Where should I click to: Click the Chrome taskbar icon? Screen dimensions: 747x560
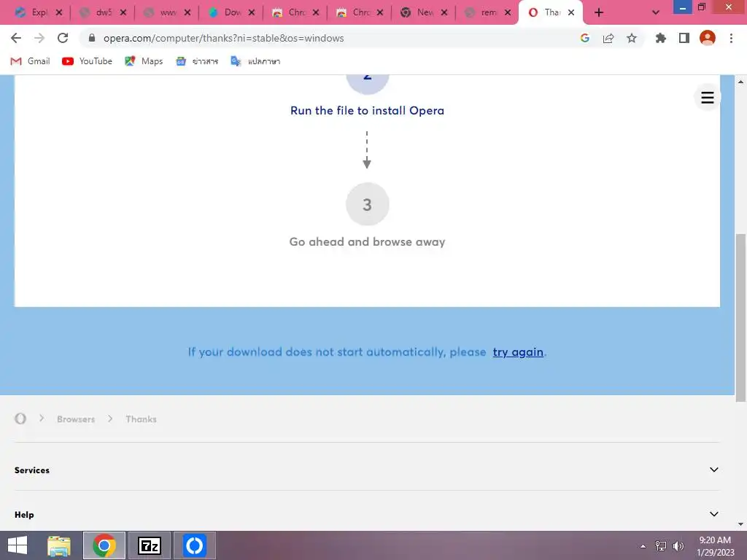(104, 545)
